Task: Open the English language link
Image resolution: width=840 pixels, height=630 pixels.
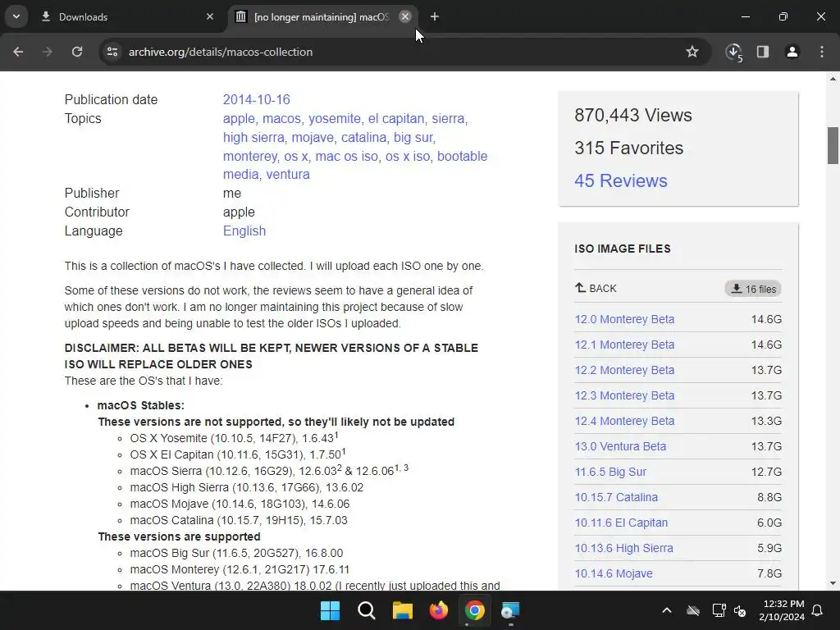Action: 244,231
